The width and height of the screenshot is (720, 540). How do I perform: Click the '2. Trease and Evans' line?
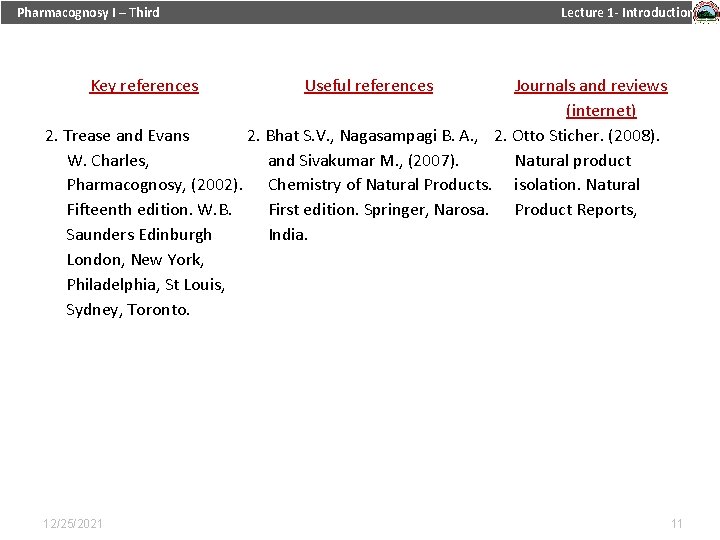pyautogui.click(x=117, y=136)
